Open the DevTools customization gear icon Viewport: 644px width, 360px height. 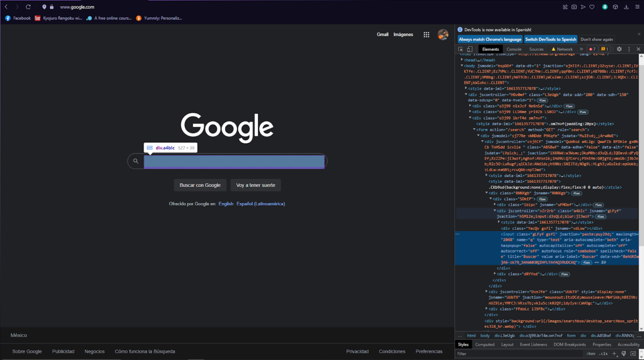pyautogui.click(x=619, y=49)
